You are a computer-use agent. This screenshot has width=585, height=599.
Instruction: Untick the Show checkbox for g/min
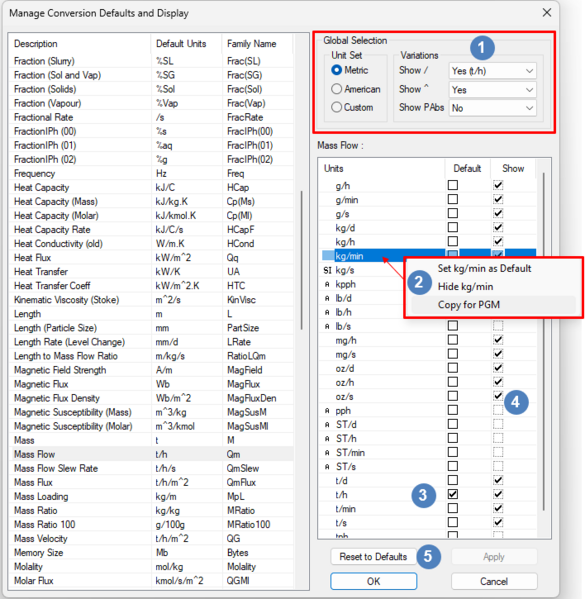tap(497, 199)
